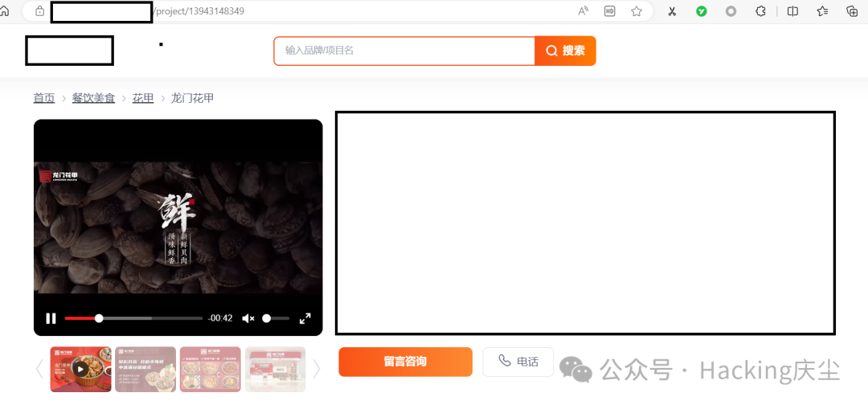The image size is (868, 405).
Task: Go to 首页 breadcrumb link
Action: pos(44,99)
